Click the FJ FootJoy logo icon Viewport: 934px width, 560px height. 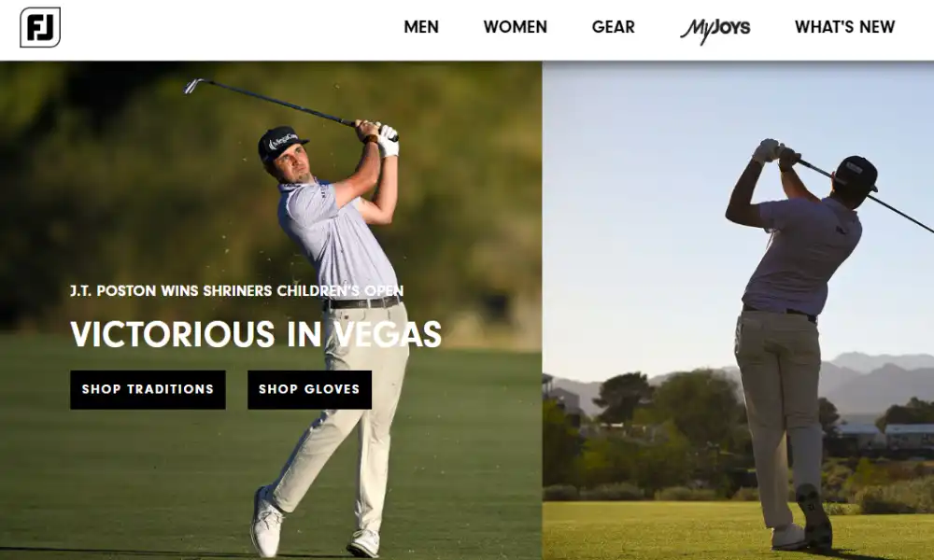point(40,27)
